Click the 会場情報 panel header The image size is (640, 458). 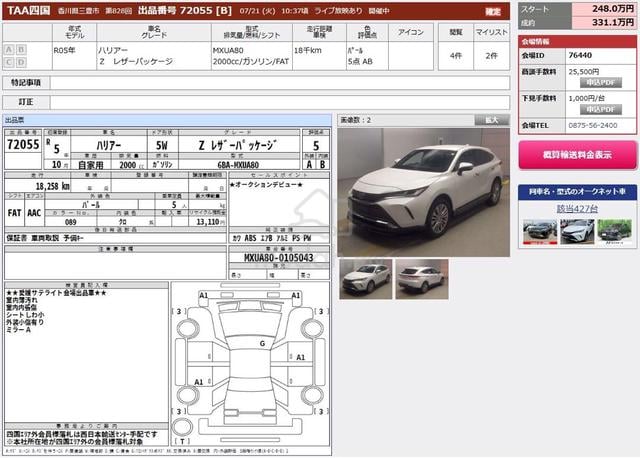pos(577,42)
